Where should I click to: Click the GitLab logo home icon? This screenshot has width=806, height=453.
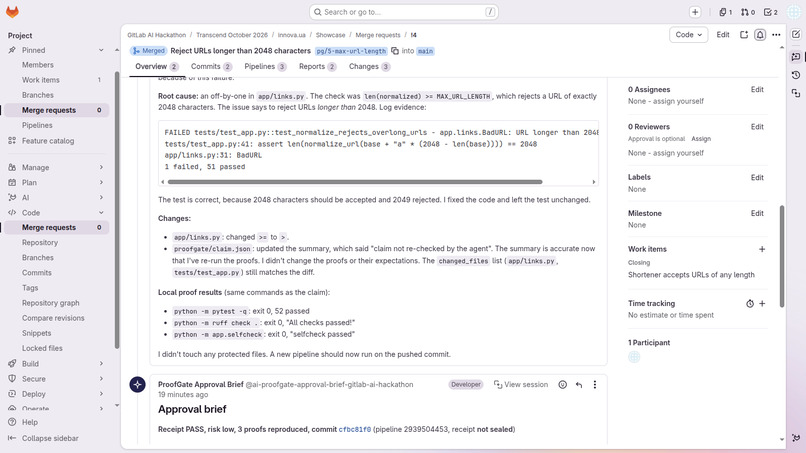[12, 11]
